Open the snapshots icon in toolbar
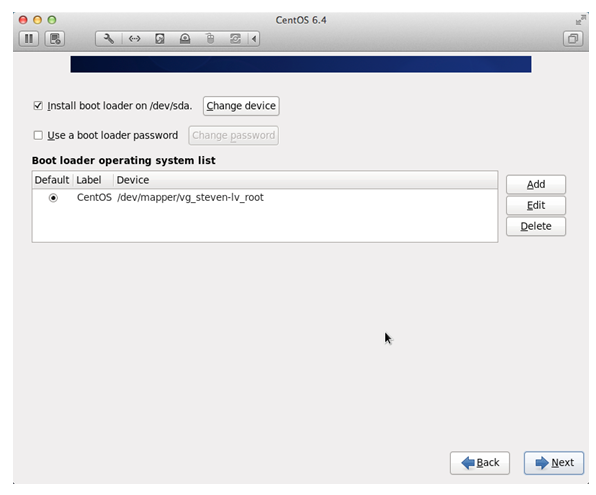 [55, 39]
